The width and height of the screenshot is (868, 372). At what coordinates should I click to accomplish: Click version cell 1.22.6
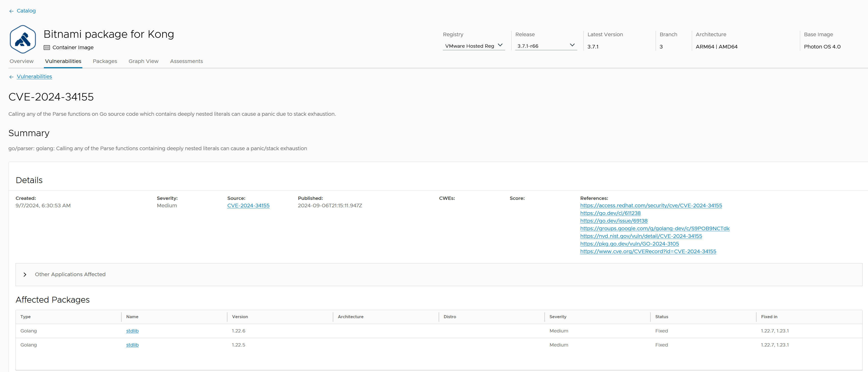click(x=239, y=331)
